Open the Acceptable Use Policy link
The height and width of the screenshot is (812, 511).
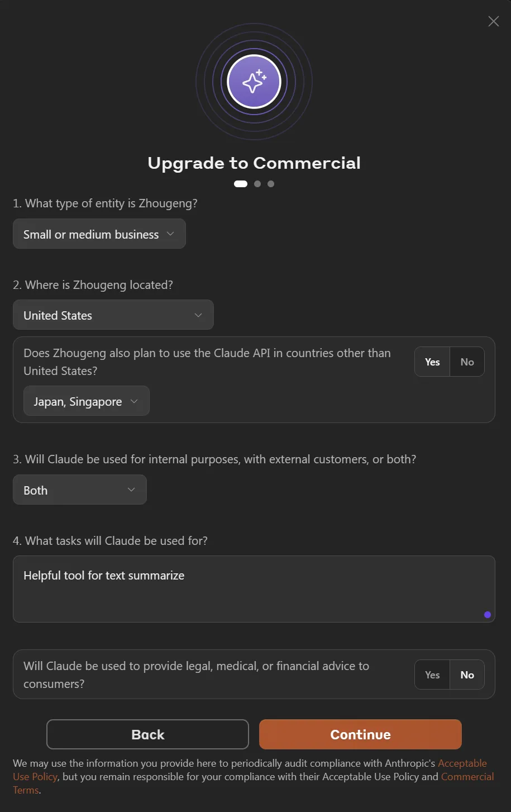click(x=462, y=763)
